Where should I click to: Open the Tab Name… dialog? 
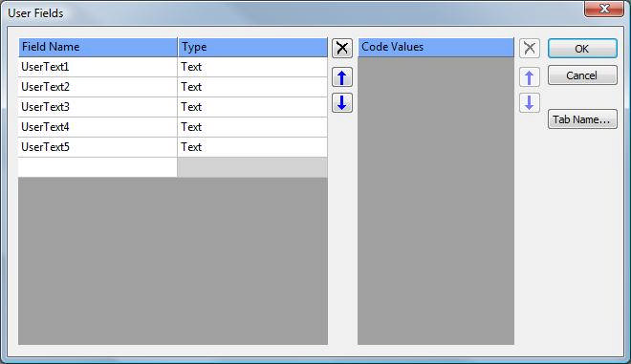tap(582, 119)
